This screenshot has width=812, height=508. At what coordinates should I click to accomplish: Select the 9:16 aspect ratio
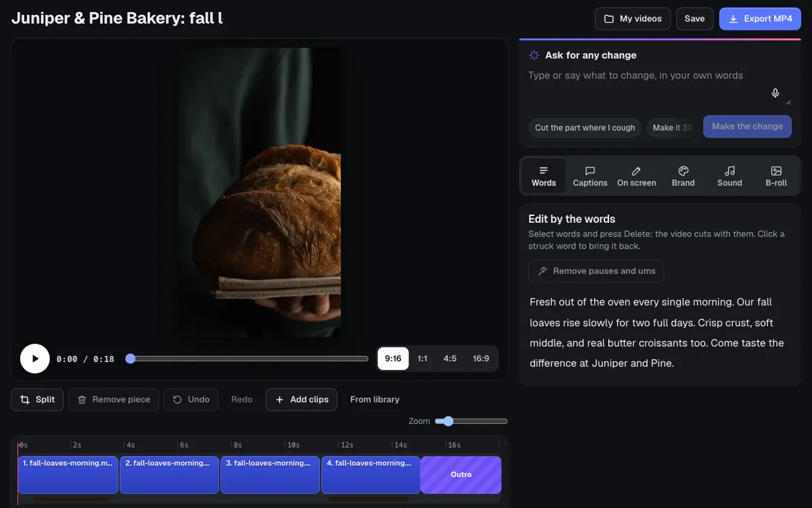[x=393, y=359]
